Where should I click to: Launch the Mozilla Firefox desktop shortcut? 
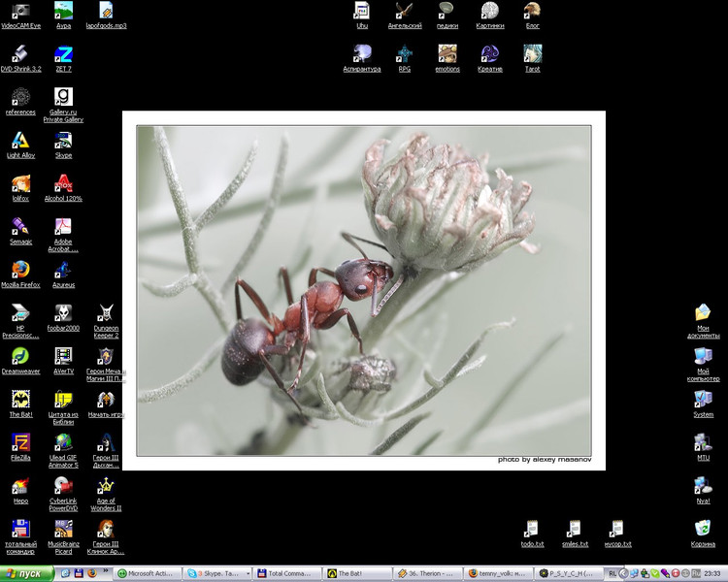tap(20, 275)
